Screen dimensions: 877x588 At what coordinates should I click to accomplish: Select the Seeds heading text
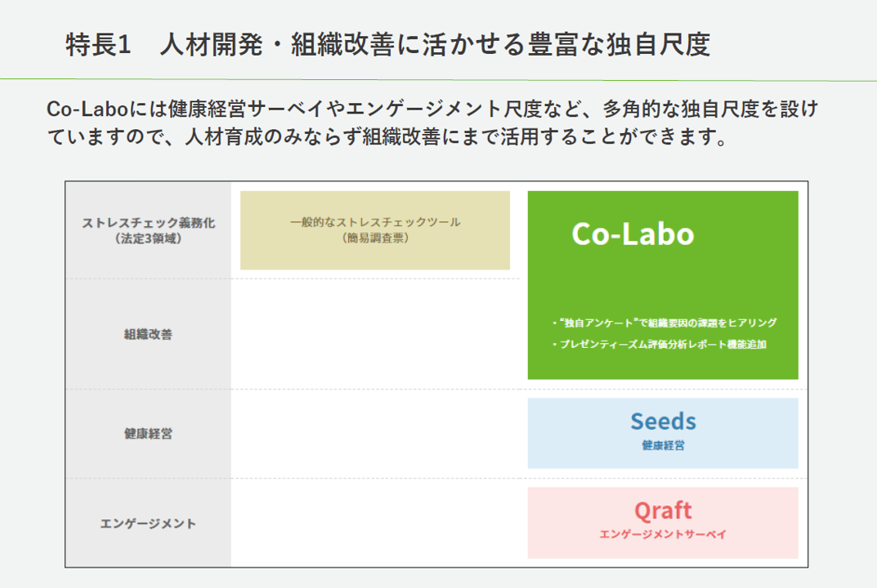(663, 421)
